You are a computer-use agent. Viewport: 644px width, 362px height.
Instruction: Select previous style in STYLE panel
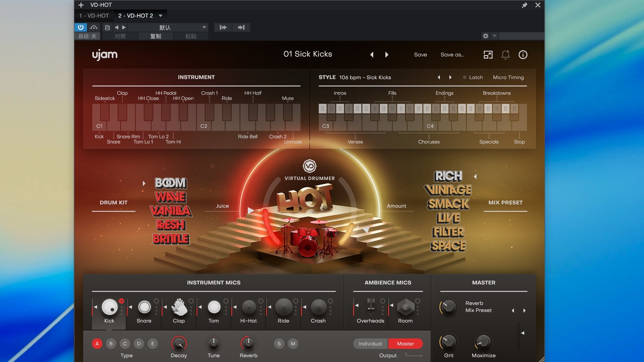click(439, 77)
